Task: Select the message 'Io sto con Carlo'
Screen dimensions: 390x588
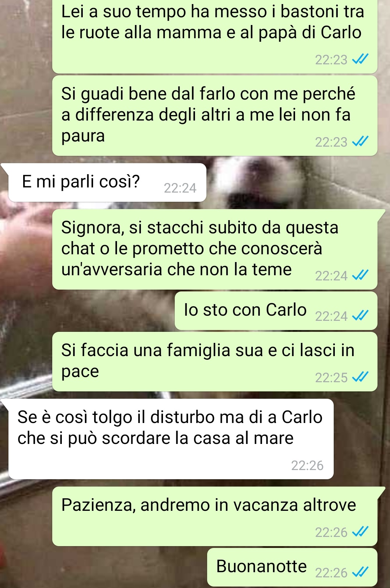Action: click(276, 311)
